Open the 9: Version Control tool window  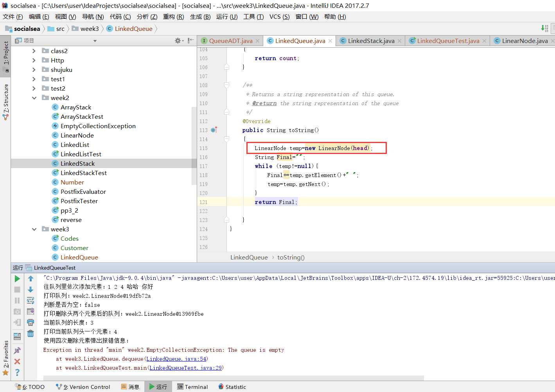pos(83,387)
